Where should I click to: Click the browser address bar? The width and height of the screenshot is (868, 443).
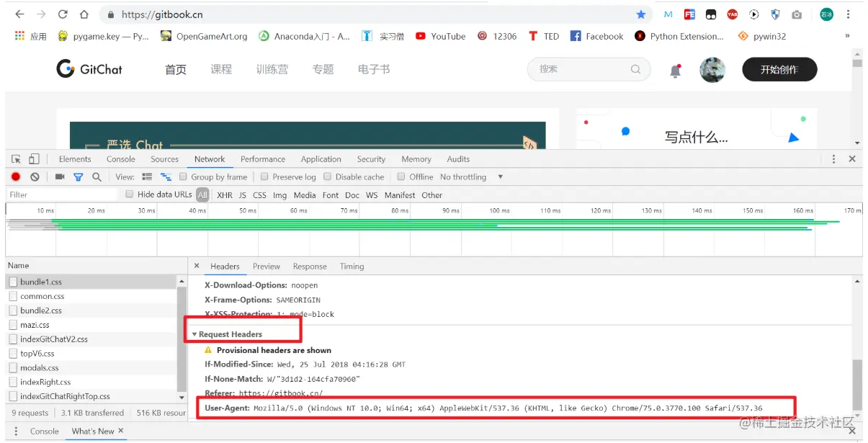pyautogui.click(x=375, y=14)
